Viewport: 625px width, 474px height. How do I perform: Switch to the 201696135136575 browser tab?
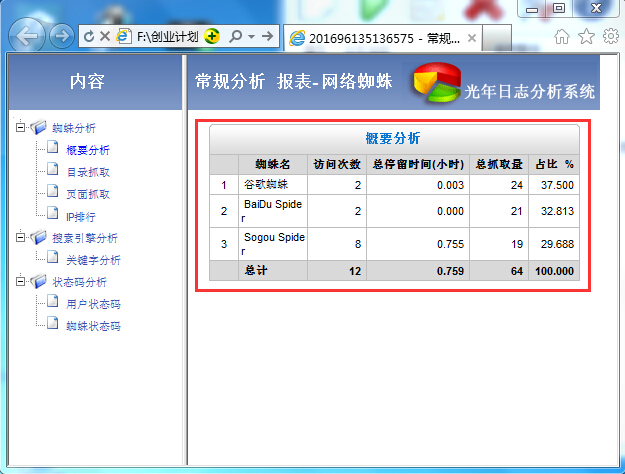tap(375, 38)
